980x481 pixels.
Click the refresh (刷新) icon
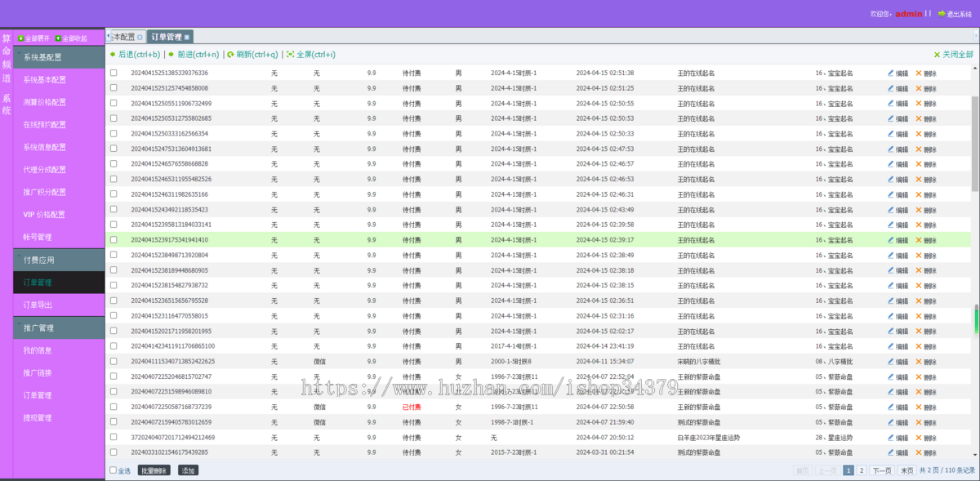231,55
